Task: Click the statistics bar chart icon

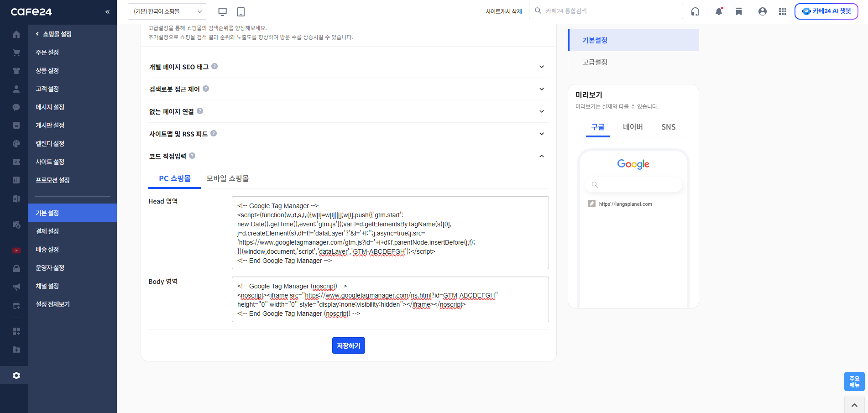Action: click(x=16, y=180)
